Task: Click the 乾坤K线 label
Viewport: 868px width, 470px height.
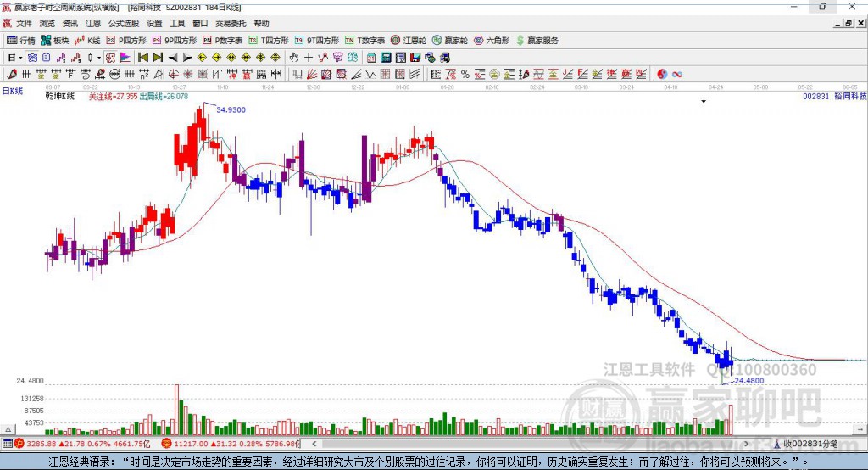Action: click(x=60, y=96)
